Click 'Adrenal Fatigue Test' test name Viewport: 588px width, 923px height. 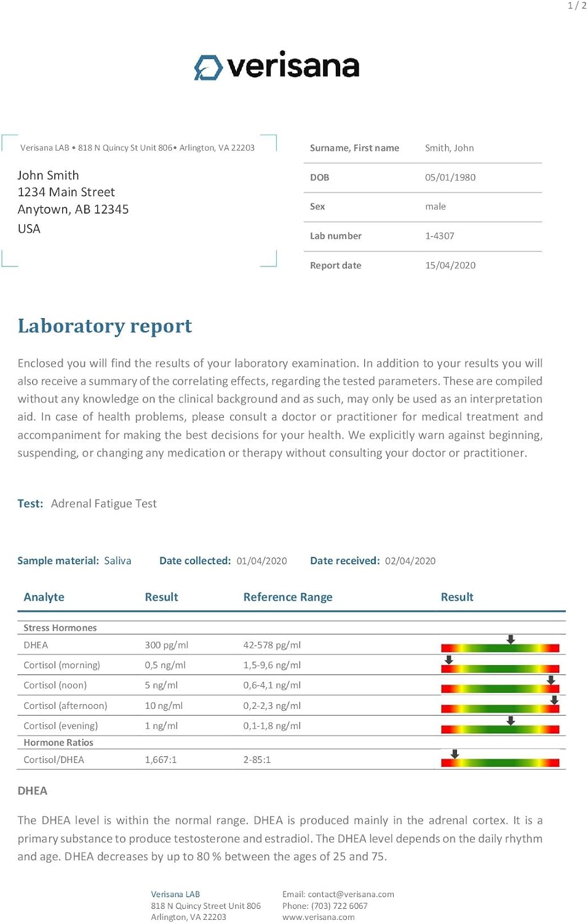pyautogui.click(x=104, y=503)
